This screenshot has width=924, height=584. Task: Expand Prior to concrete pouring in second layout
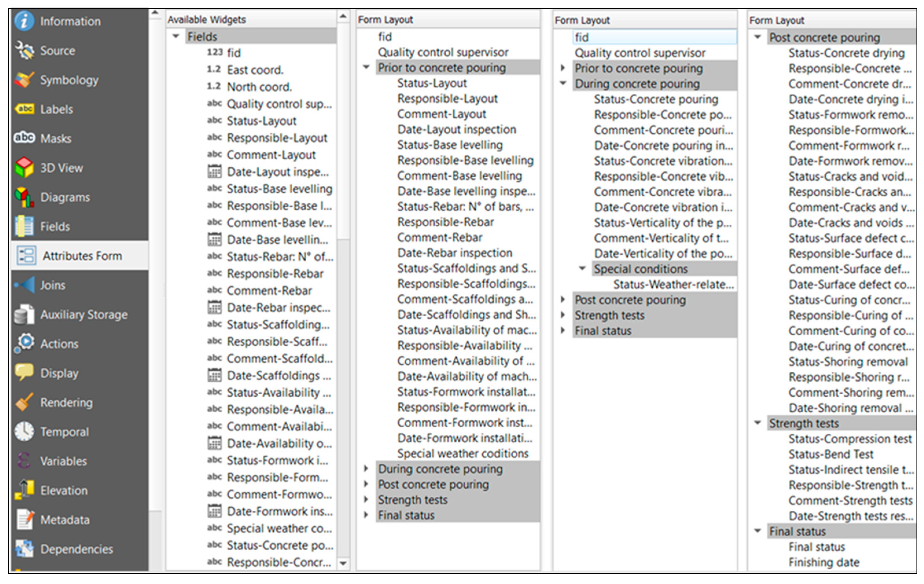(x=563, y=68)
